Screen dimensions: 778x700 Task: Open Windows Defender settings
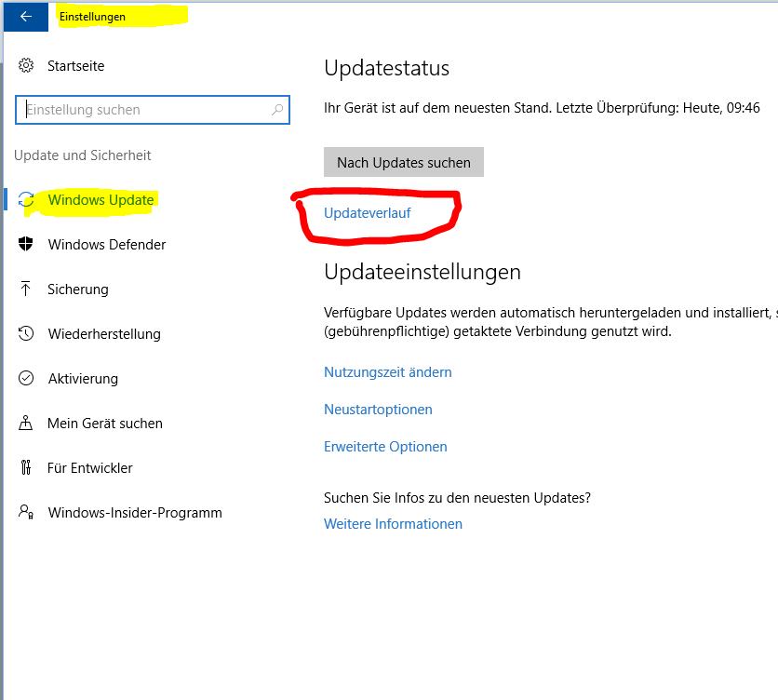click(107, 245)
